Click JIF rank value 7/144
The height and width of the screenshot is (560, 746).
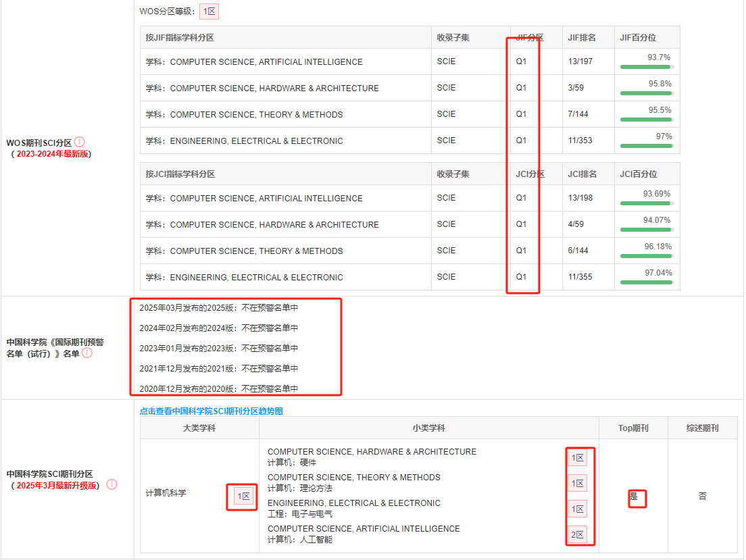(578, 114)
